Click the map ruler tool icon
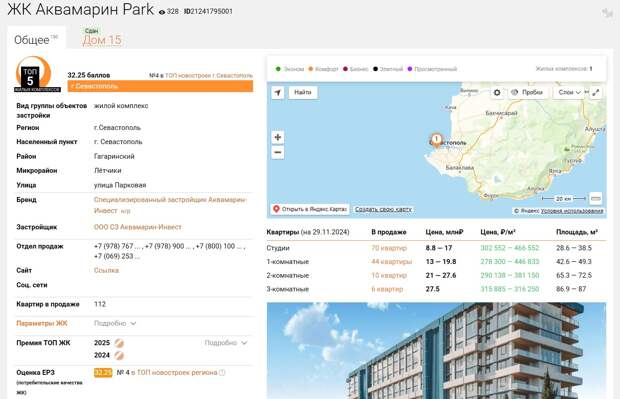Viewport: 620px width, 399px height. tap(595, 198)
